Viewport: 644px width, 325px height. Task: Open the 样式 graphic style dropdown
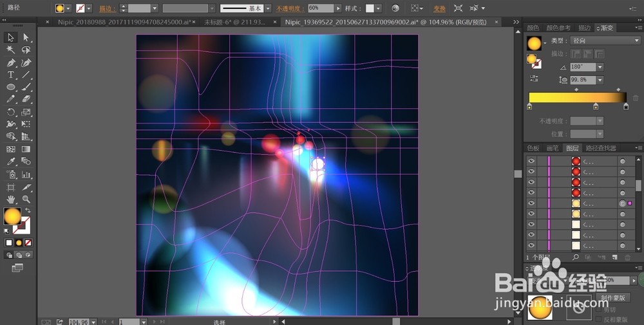pyautogui.click(x=378, y=8)
